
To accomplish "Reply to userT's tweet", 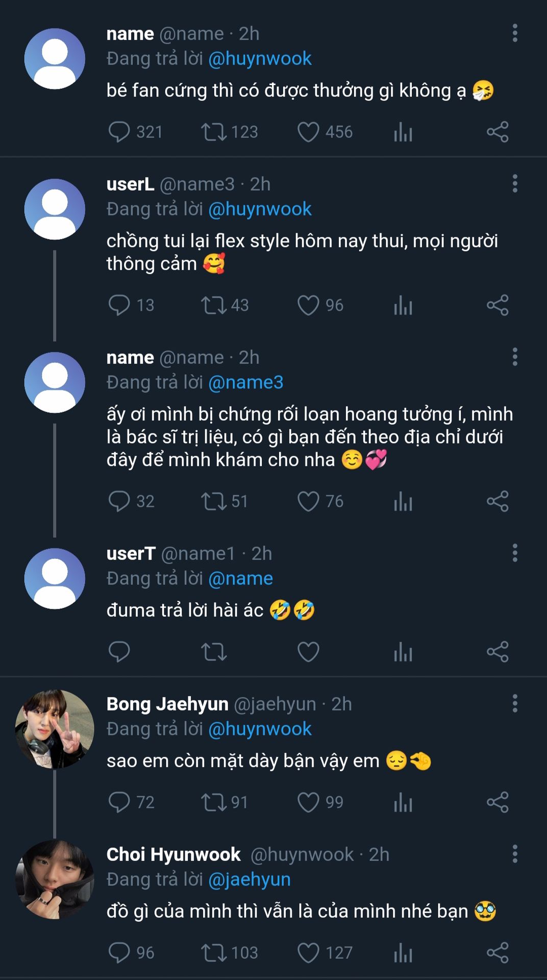I will (x=119, y=652).
